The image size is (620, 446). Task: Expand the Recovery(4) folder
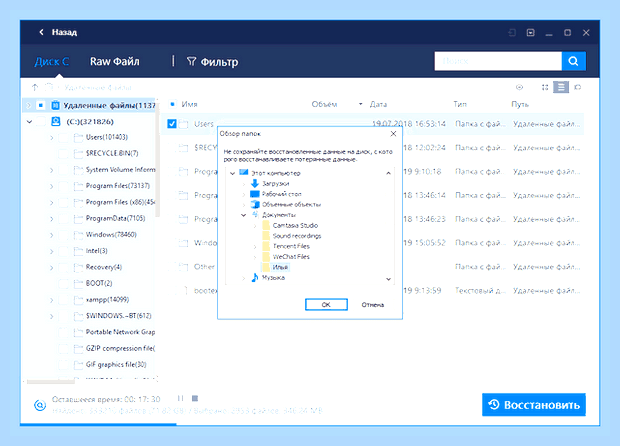(52, 267)
